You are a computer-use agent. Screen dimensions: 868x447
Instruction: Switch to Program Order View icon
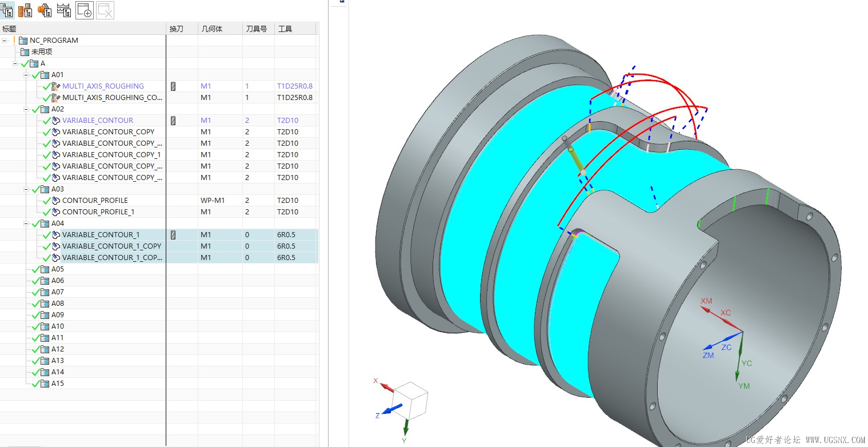tap(7, 10)
